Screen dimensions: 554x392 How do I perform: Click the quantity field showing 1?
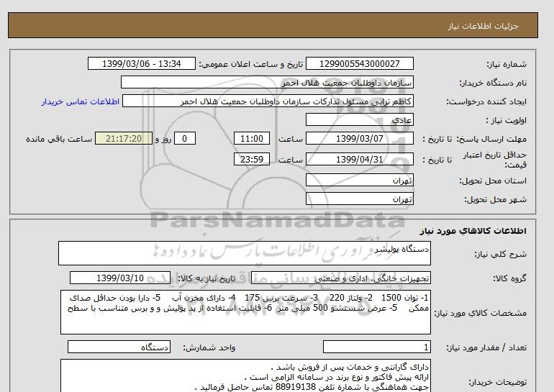click(x=376, y=347)
